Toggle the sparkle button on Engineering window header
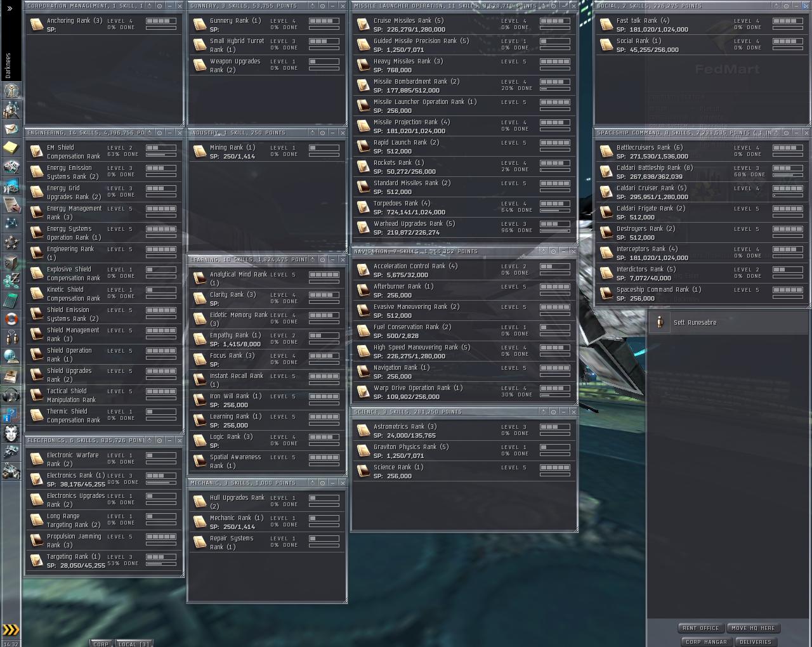 click(x=150, y=133)
